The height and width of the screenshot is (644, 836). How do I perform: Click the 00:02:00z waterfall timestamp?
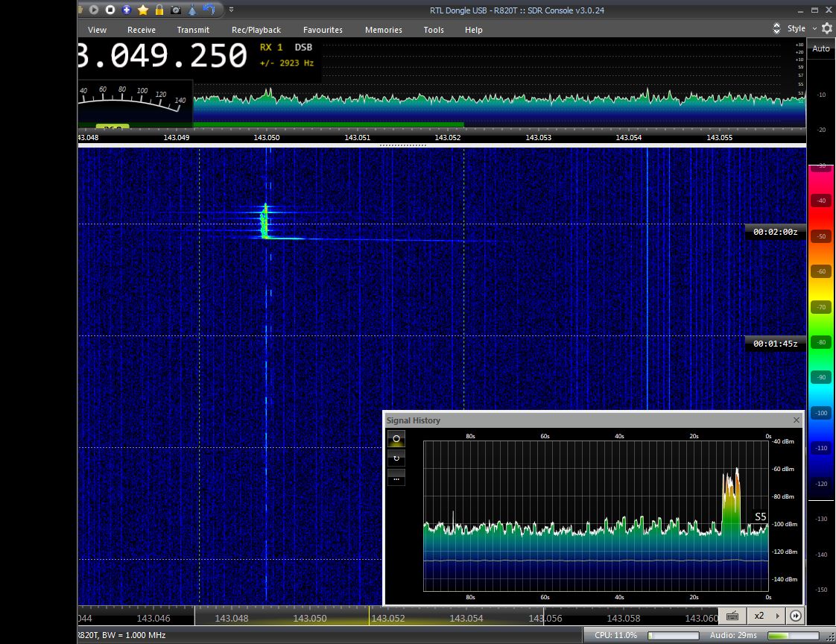pyautogui.click(x=775, y=232)
